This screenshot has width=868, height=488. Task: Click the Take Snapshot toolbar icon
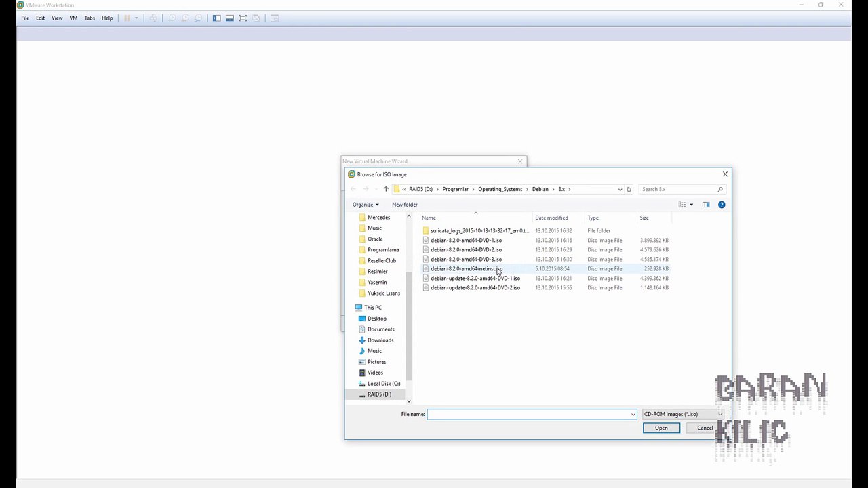[172, 18]
